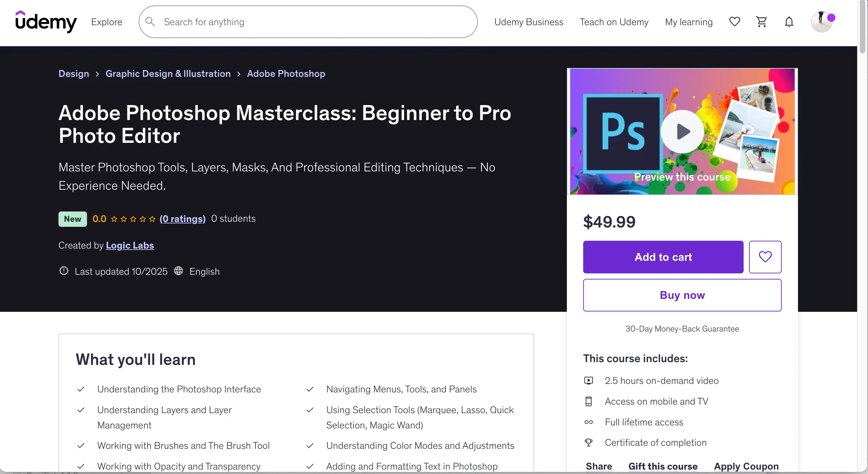The image size is (868, 474).
Task: Click the Udemy logo
Action: (x=46, y=22)
